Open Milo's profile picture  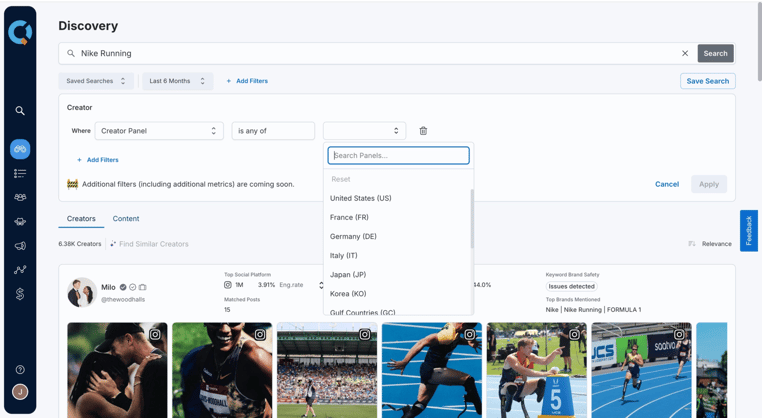point(82,293)
